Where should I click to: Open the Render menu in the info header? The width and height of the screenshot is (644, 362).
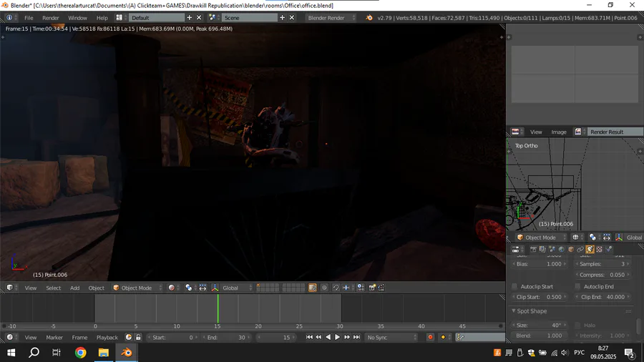point(51,18)
